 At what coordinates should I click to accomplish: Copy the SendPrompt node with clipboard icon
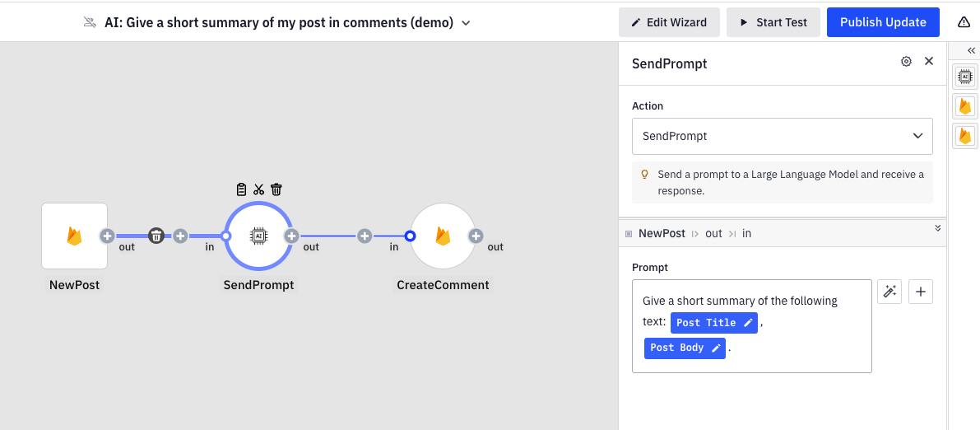(241, 189)
